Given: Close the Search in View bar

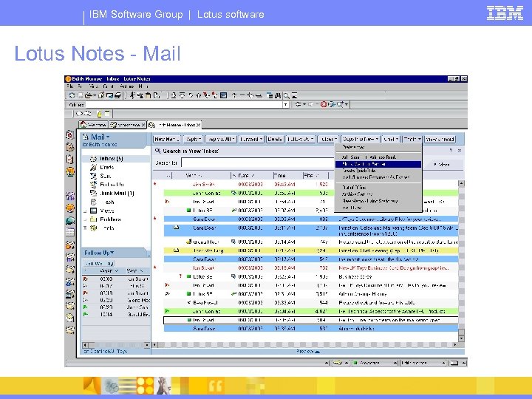Looking at the screenshot, I should coord(460,150).
